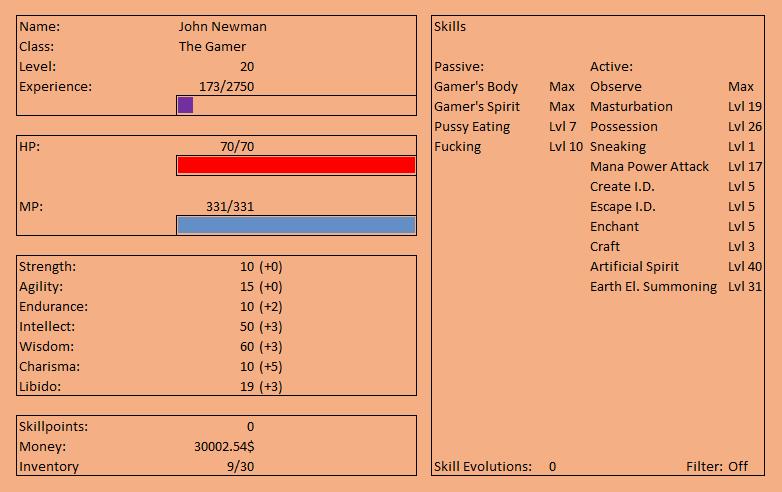Click the Skill Evolutions value 0
This screenshot has width=782, height=492.
click(553, 467)
